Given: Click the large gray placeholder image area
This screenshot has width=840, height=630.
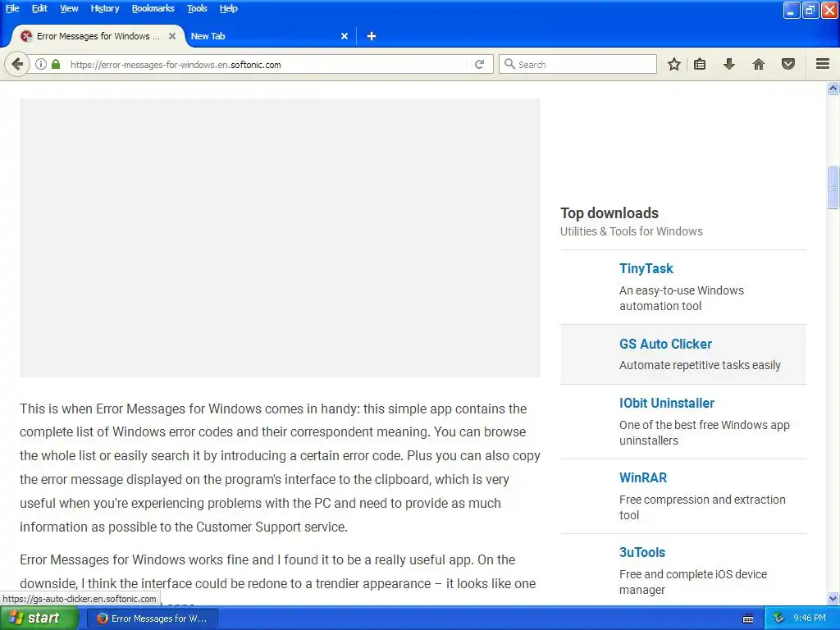Looking at the screenshot, I should (280, 237).
